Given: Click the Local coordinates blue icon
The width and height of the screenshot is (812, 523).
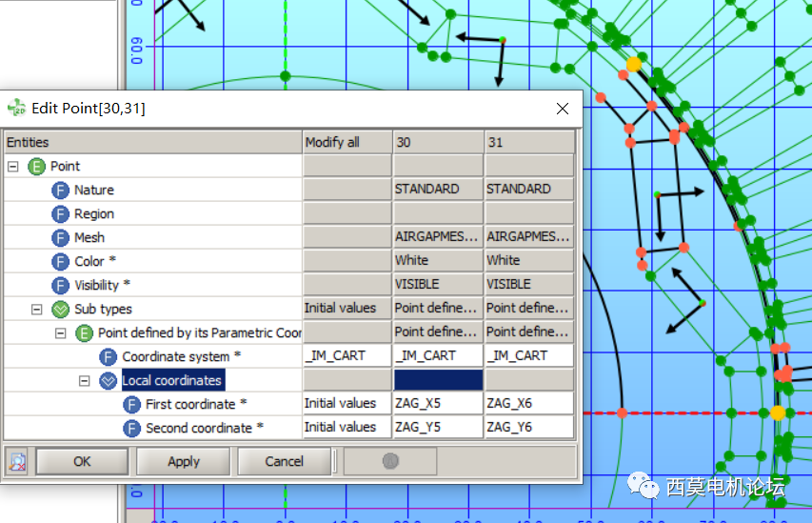Looking at the screenshot, I should [109, 380].
